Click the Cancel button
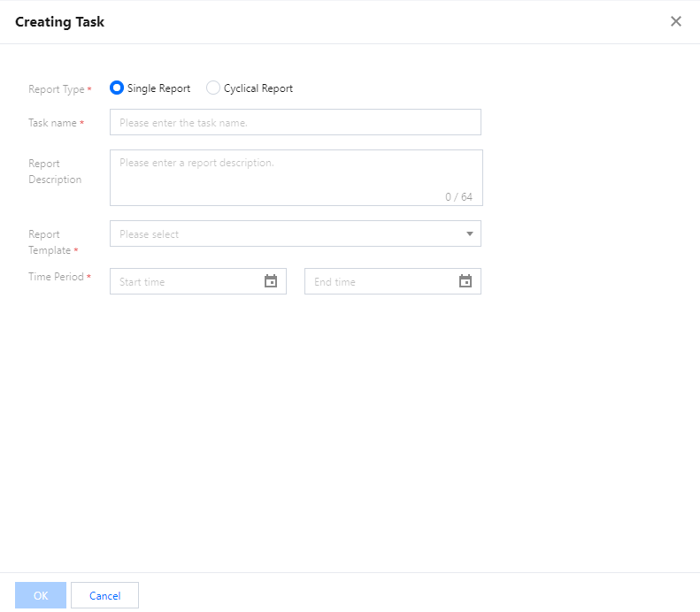Screen dimensions: 700x612 [104, 596]
